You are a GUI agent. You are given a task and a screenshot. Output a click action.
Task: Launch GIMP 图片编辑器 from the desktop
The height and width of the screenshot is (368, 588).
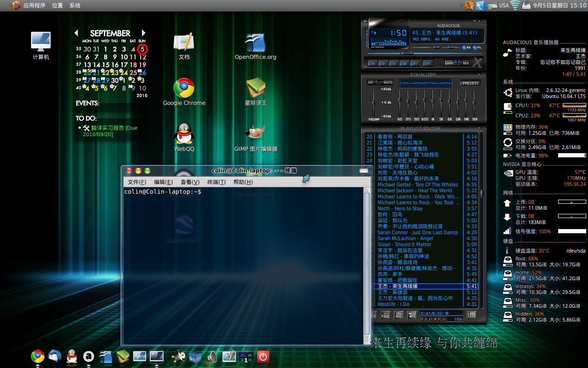256,138
